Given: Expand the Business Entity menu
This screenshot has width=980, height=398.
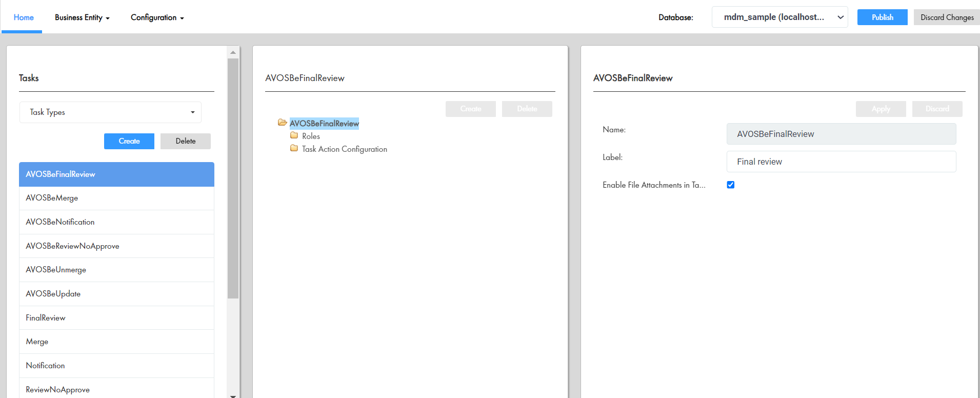Looking at the screenshot, I should point(82,17).
